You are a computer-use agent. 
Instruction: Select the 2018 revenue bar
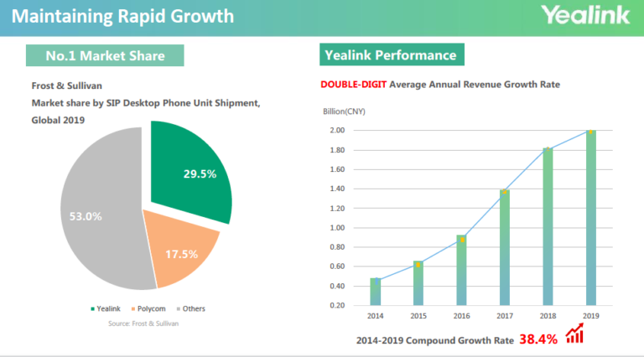click(548, 226)
